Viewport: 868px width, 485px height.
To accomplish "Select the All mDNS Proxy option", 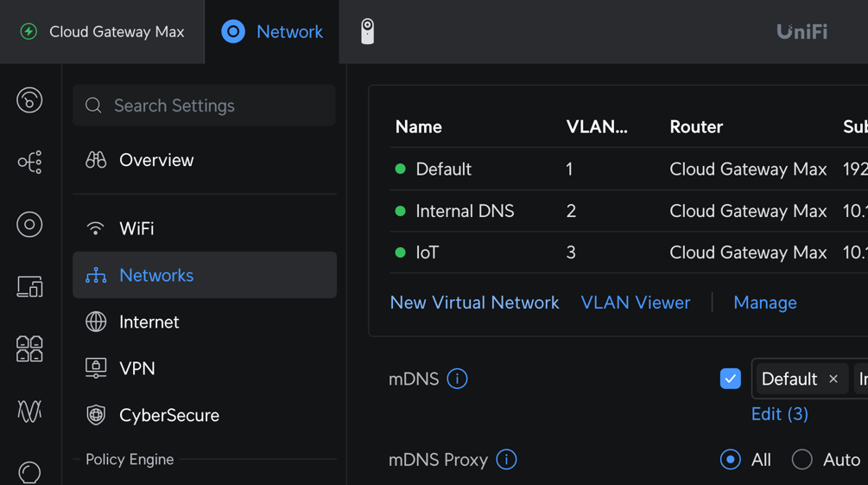I will (731, 460).
